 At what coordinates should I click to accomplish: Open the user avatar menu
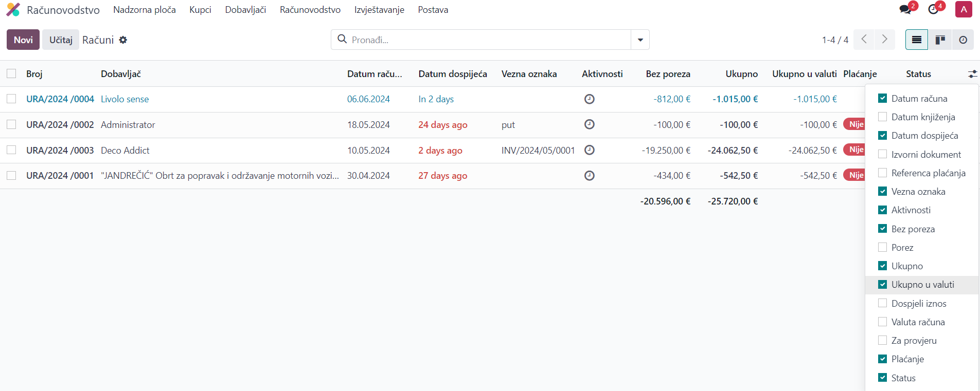pos(964,9)
